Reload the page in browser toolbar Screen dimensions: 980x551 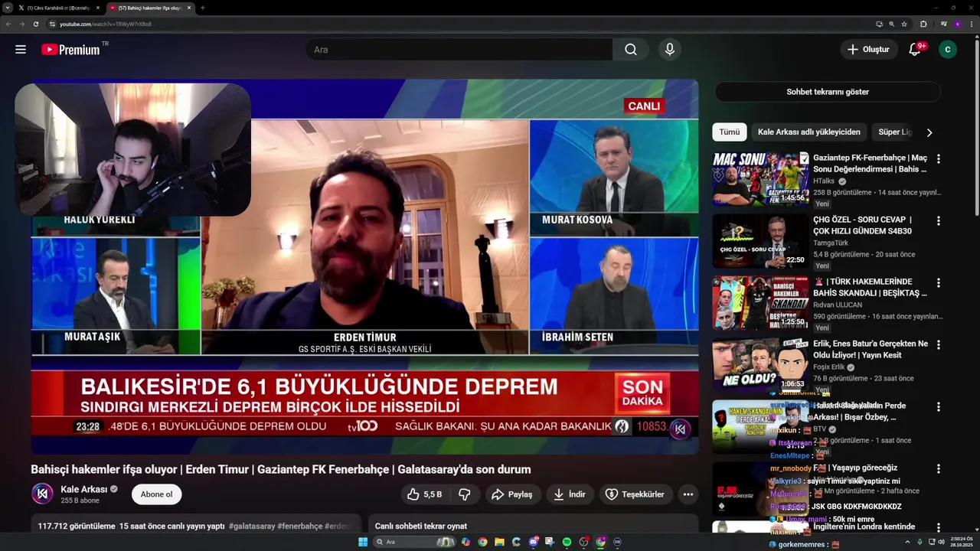click(35, 24)
